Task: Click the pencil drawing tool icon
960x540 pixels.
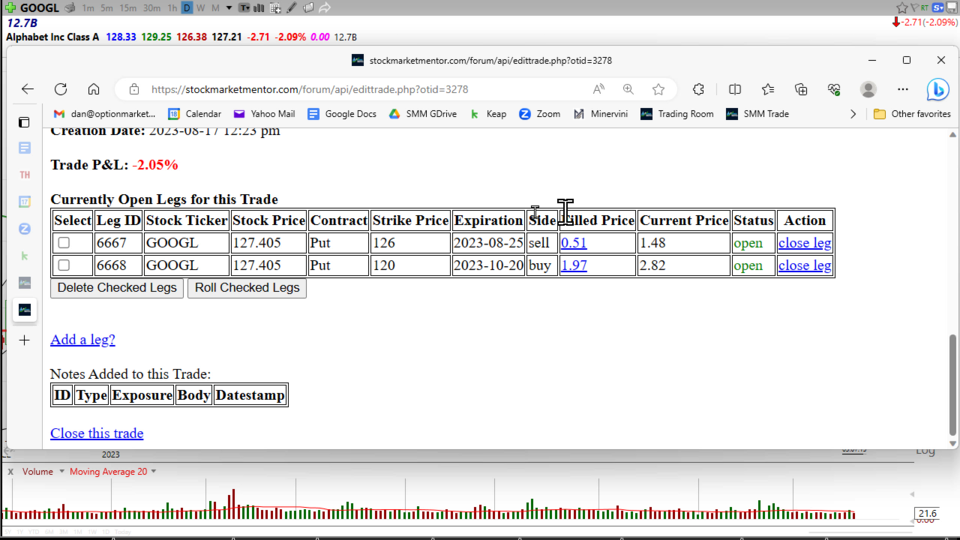Action: click(292, 8)
